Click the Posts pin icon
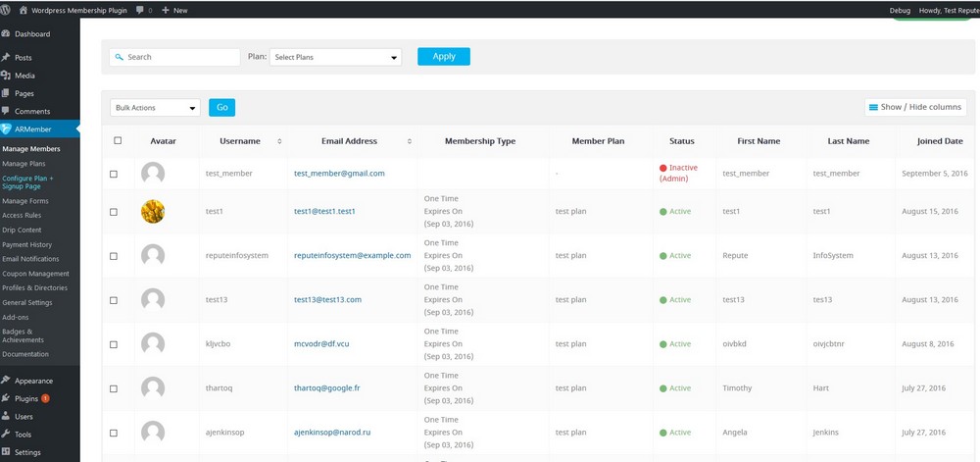Image resolution: width=980 pixels, height=462 pixels. coord(6,57)
